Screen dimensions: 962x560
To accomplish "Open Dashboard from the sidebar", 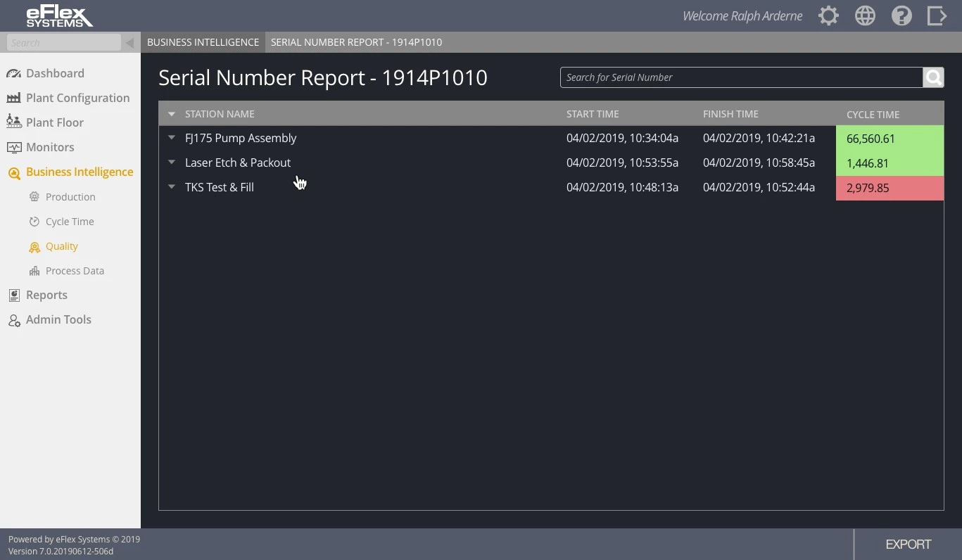I will 55,73.
